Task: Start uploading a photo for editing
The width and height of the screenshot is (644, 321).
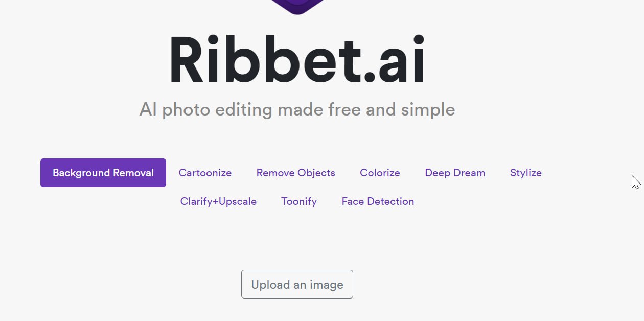Action: 297,284
